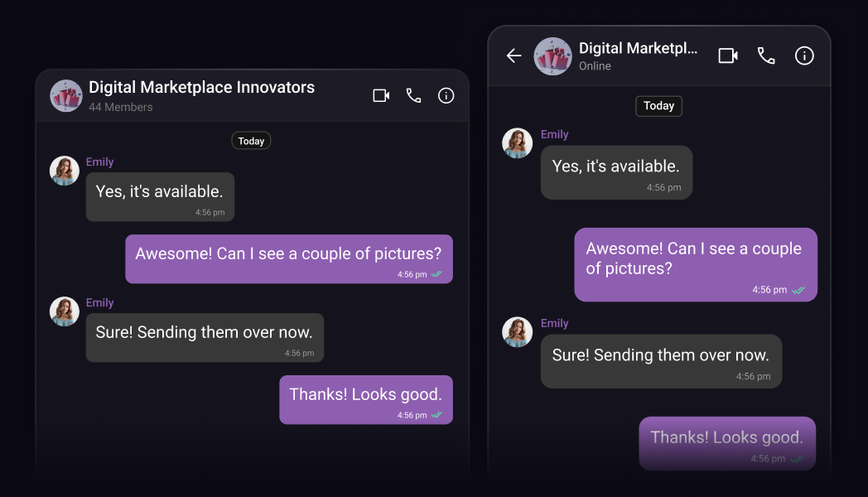Open chat details via the mobile info icon
This screenshot has height=497, width=868.
click(x=803, y=55)
